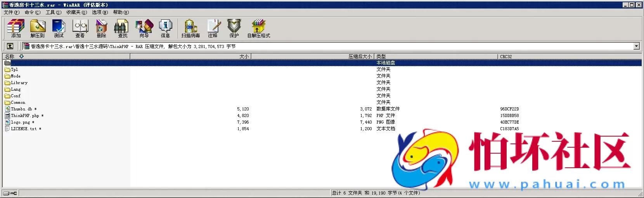Expand the address bar path dropdown
The width and height of the screenshot is (644, 198).
click(x=636, y=46)
